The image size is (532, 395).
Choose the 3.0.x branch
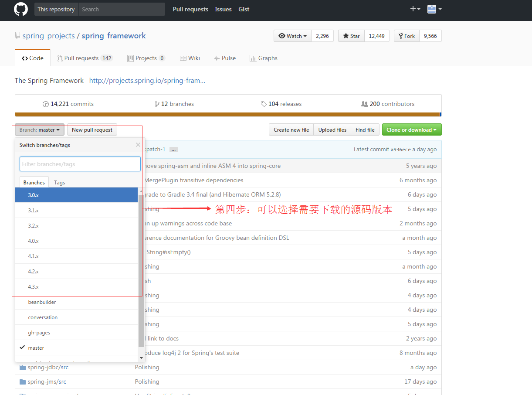[x=77, y=195]
